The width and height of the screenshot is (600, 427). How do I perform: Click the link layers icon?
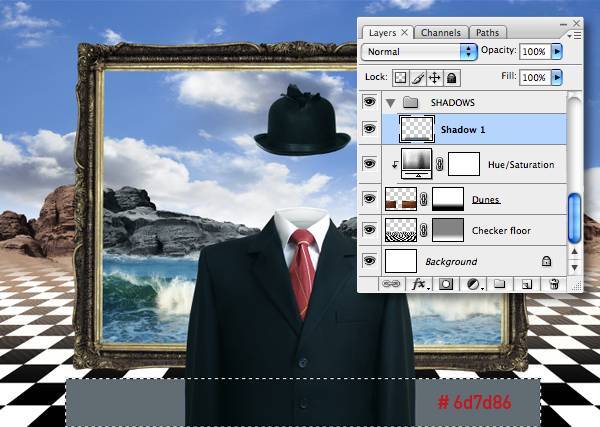click(x=391, y=284)
